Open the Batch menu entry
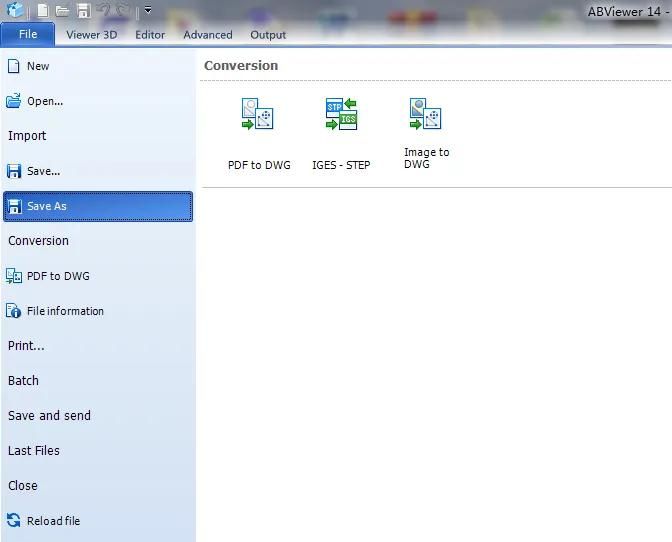The image size is (672, 542). [98, 381]
